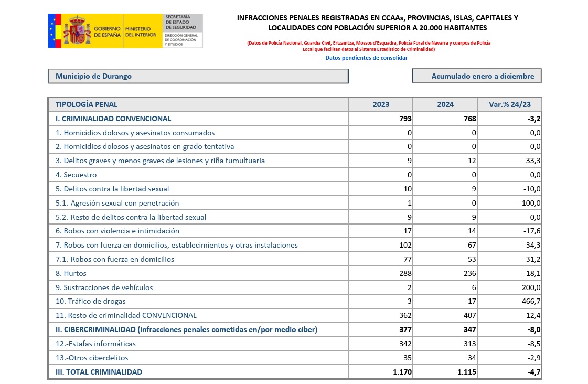The image size is (588, 384).
Task: Select the Municipio de Durango field
Action: tap(198, 76)
